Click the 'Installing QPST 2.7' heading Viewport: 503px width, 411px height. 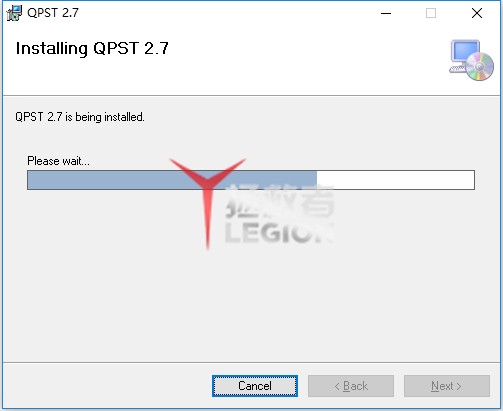pos(92,48)
